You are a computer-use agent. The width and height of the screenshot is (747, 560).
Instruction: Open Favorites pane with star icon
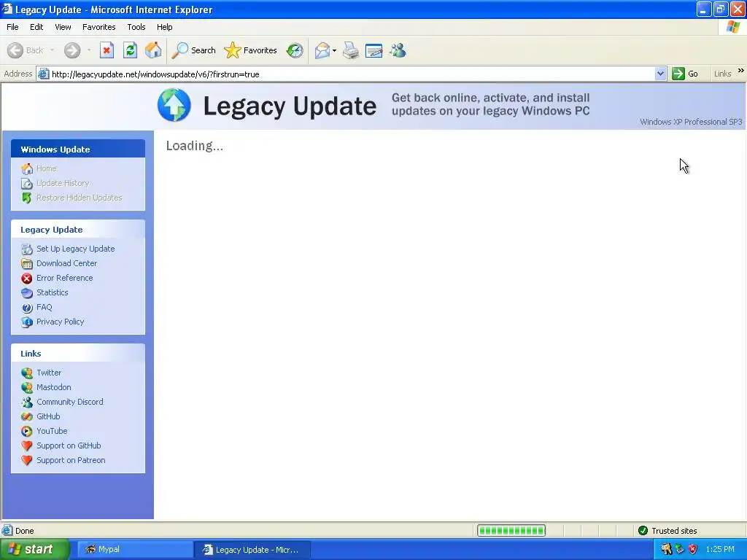[x=251, y=50]
